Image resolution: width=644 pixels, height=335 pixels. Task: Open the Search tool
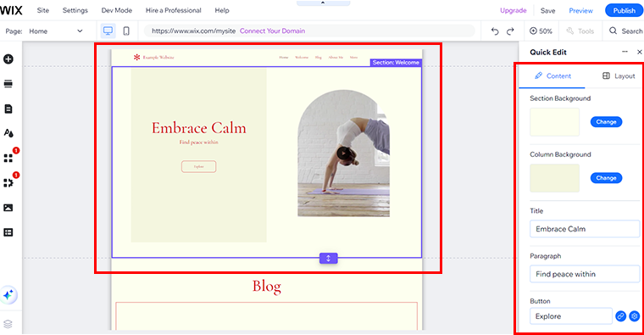click(x=625, y=31)
